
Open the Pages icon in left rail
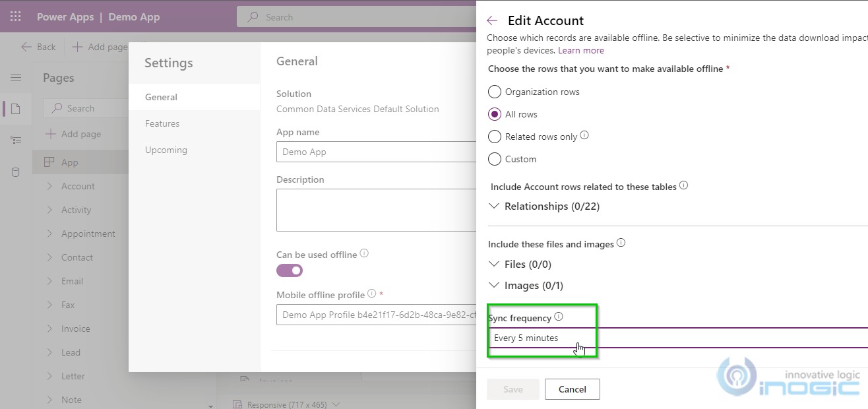(16, 109)
